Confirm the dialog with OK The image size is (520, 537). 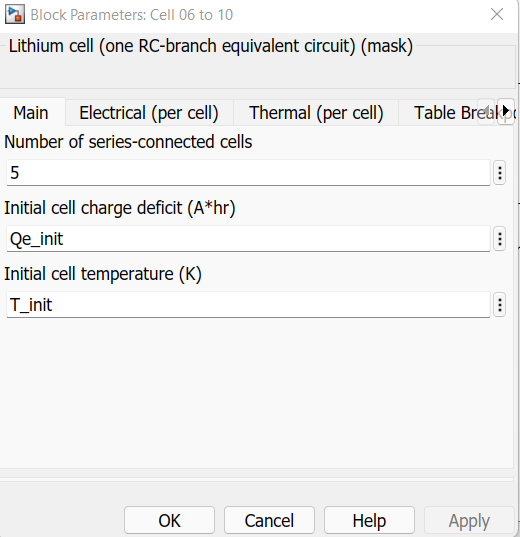[x=169, y=521]
